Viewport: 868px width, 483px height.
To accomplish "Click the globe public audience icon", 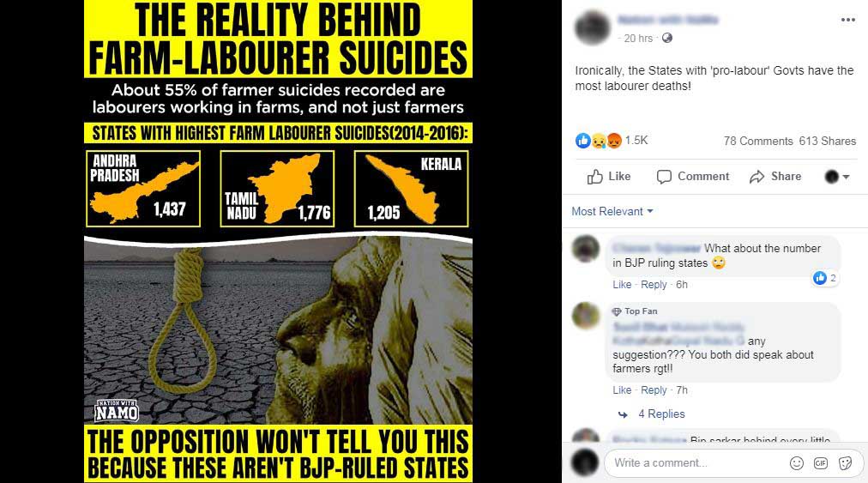I will [x=667, y=38].
